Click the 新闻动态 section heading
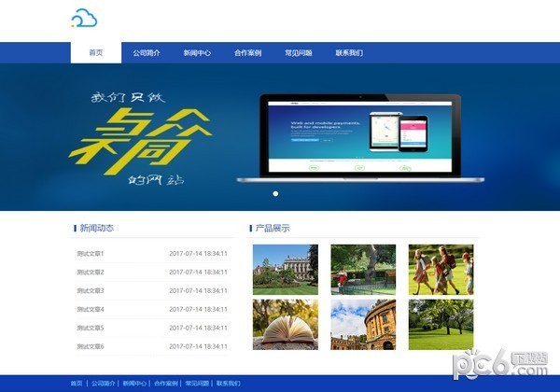Viewport: 560px width, 392px height. pyautogui.click(x=97, y=228)
